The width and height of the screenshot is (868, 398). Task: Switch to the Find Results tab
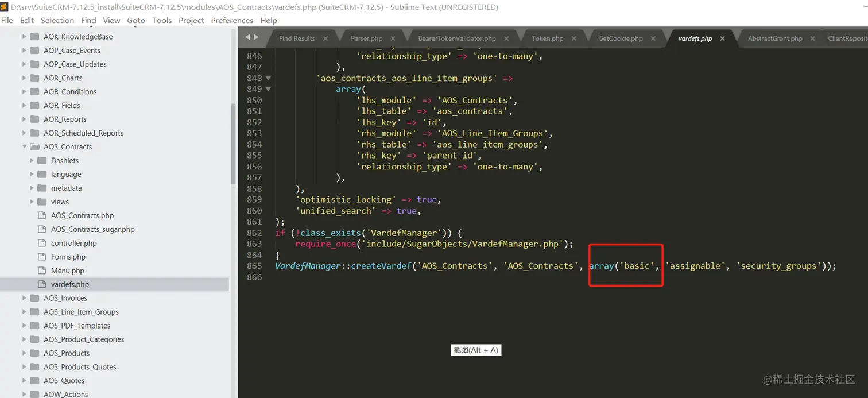297,38
